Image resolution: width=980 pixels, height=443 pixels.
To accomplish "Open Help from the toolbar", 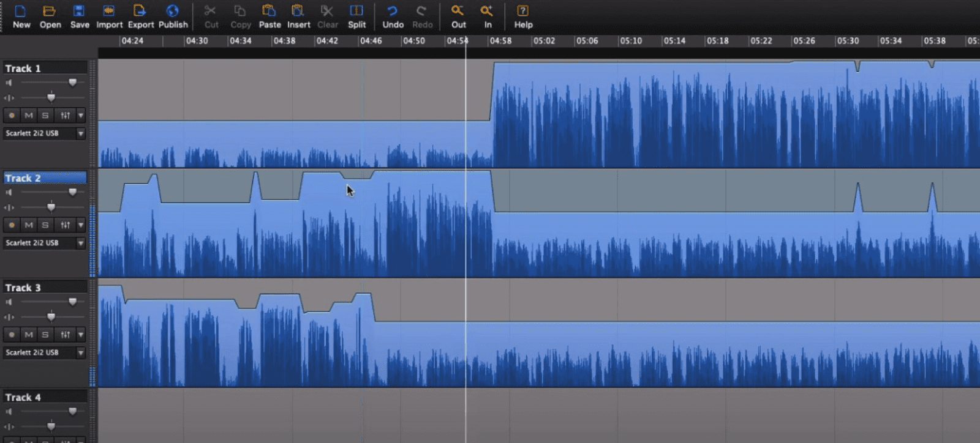I will point(522,11).
